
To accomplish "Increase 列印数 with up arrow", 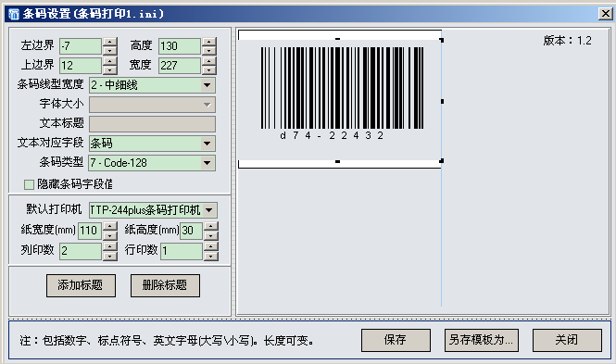I will [x=110, y=246].
